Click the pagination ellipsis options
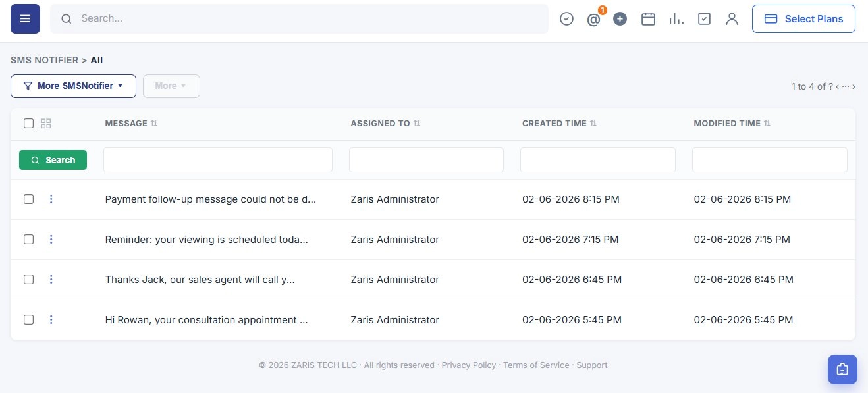The width and height of the screenshot is (868, 393). [846, 86]
